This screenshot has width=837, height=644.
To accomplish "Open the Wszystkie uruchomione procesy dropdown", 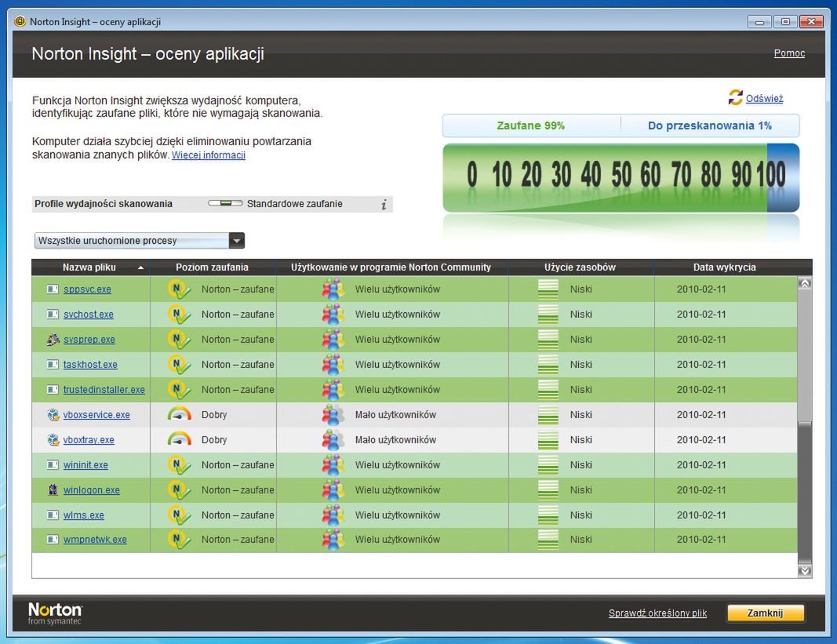I will tap(140, 241).
